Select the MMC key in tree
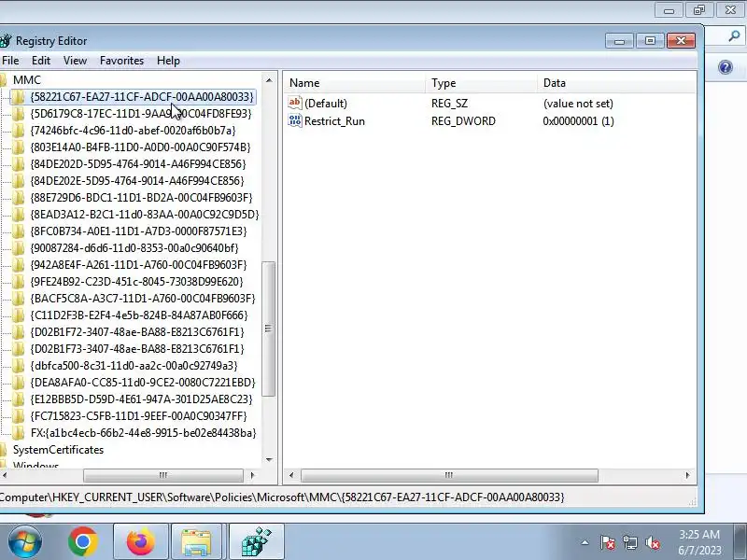 pyautogui.click(x=27, y=80)
